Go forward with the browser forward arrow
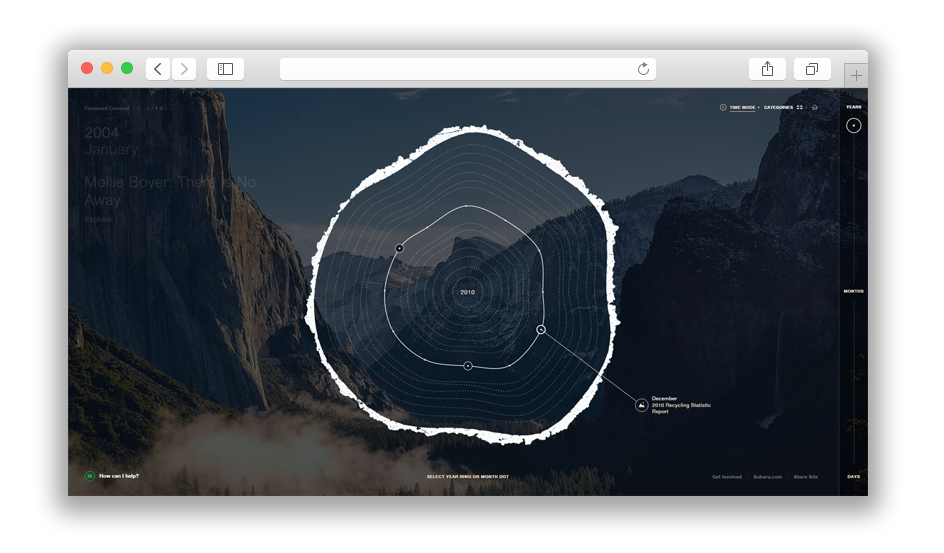The height and width of the screenshot is (553, 944). (x=184, y=69)
